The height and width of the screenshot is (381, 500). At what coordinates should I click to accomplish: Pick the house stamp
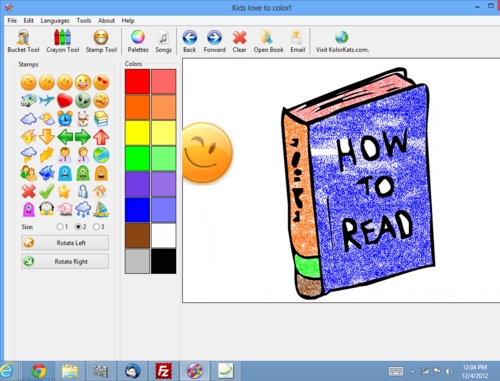[101, 191]
